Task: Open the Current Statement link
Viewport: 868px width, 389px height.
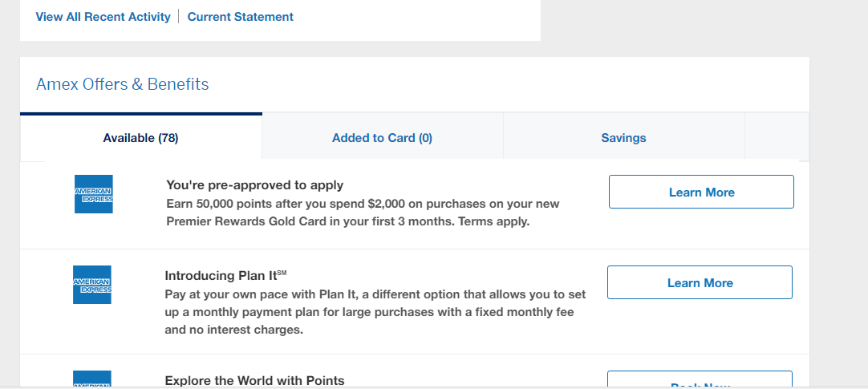Action: coord(240,17)
